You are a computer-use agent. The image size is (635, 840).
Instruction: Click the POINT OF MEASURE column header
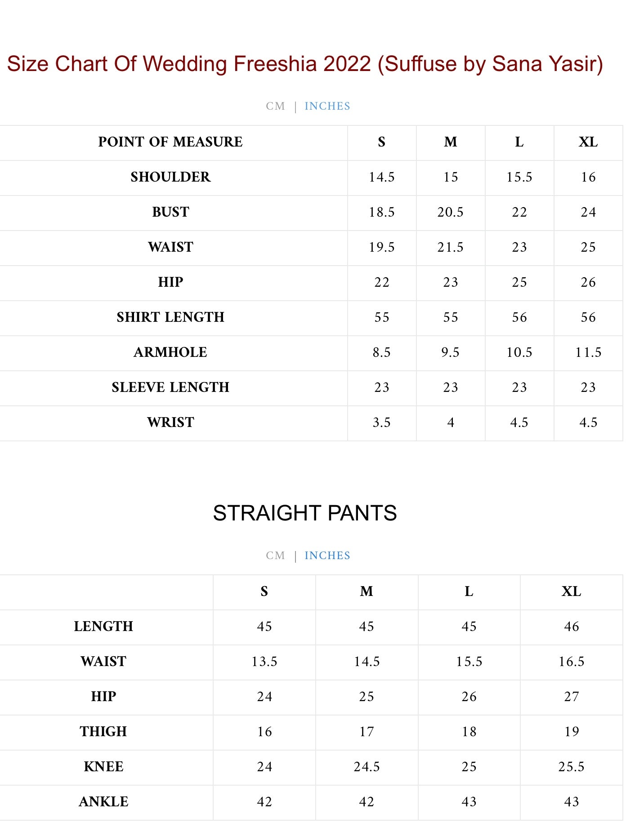point(170,142)
